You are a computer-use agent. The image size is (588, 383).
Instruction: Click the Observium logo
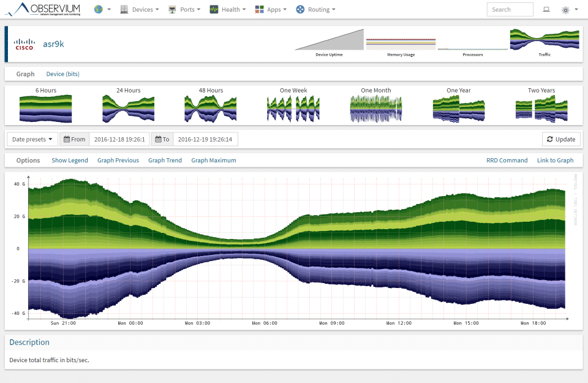(x=43, y=9)
